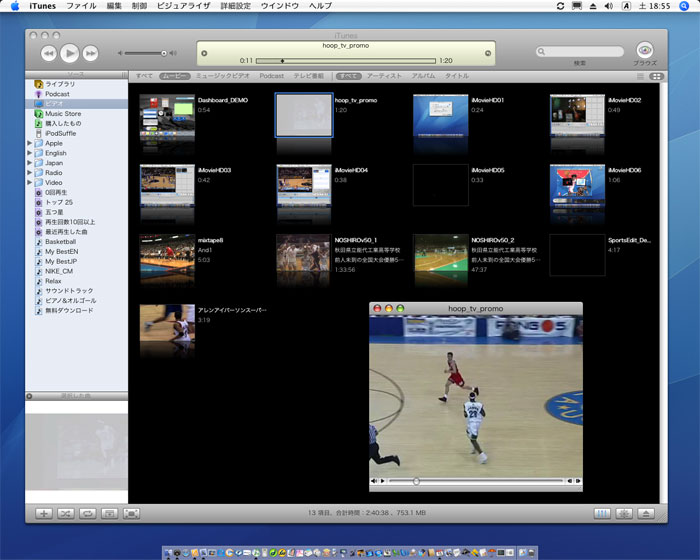Screen dimensions: 700x560
Task: Expand the Japan folder
Action: click(x=29, y=163)
